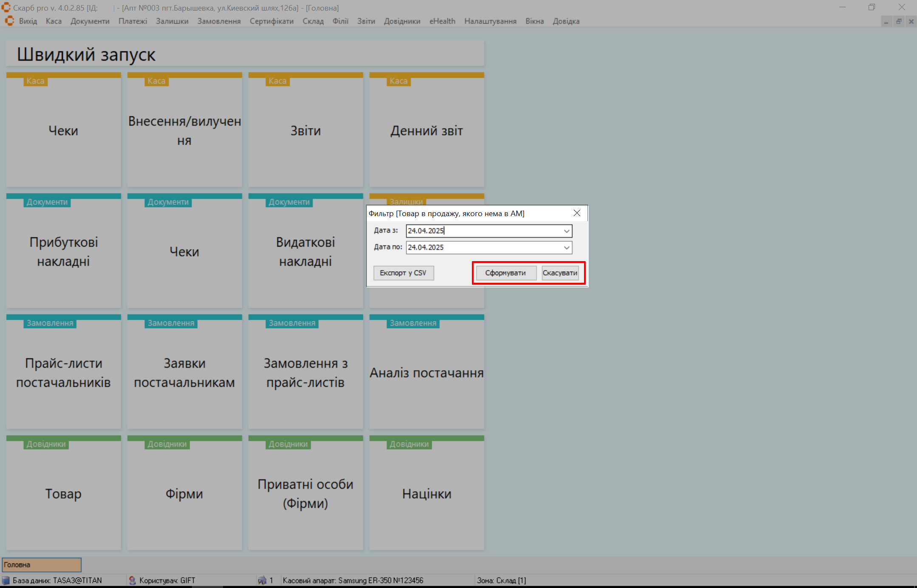Viewport: 917px width, 588px height.
Task: Close the inner MDI child window
Action: 911,21
